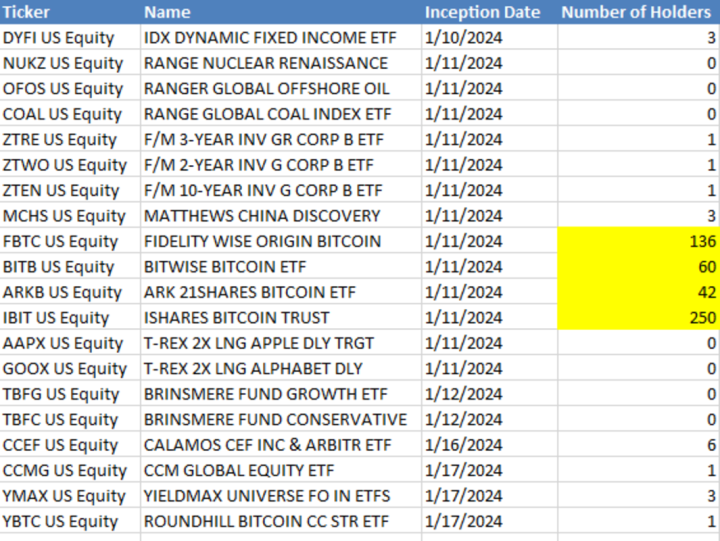Click the CCMG US Equity ticker cell
This screenshot has height=541, width=720.
click(x=70, y=470)
